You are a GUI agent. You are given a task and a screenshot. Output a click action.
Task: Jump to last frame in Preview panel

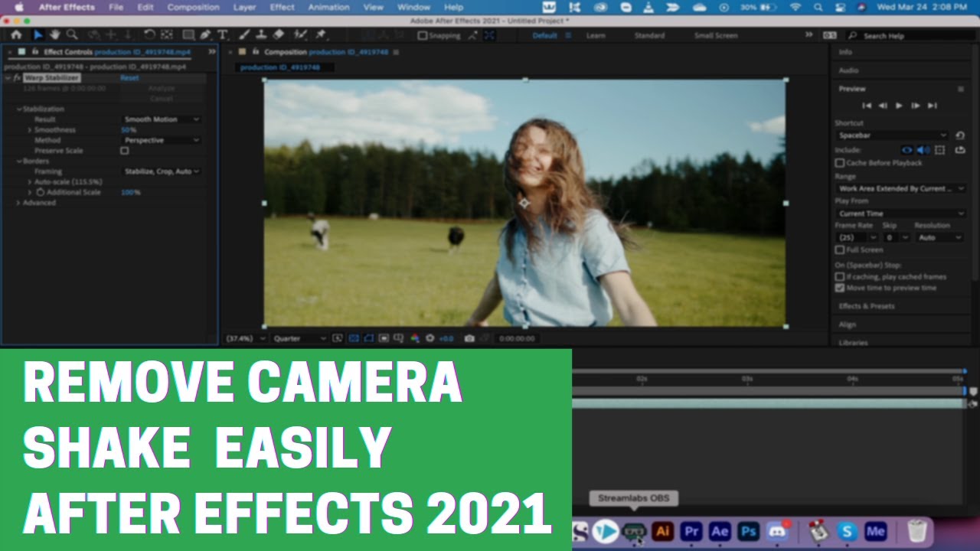932,106
